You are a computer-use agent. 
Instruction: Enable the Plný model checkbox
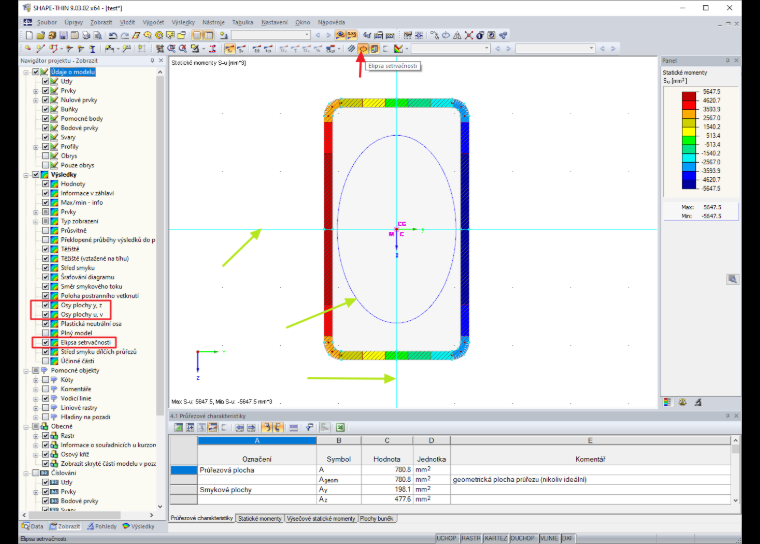coord(46,333)
